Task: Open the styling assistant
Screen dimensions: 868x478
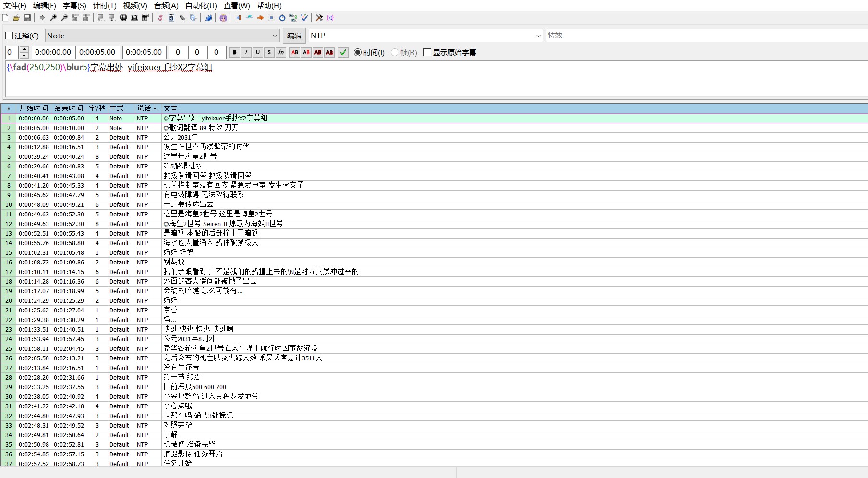Action: click(249, 18)
